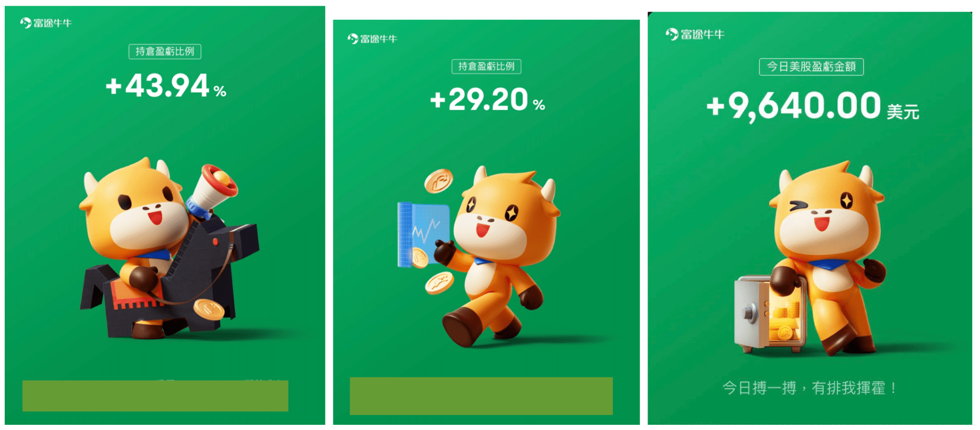
Task: Click the +29.20% profit figure
Action: click(487, 100)
